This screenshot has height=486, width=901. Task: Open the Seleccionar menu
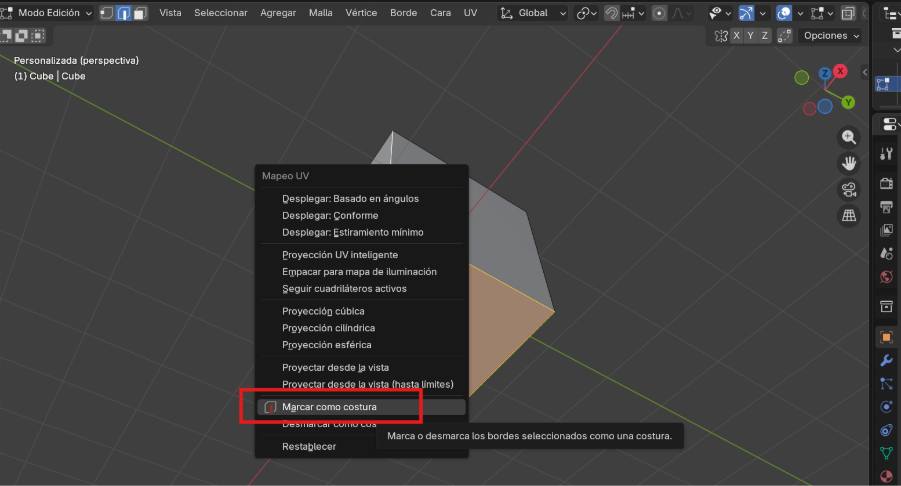pyautogui.click(x=221, y=13)
